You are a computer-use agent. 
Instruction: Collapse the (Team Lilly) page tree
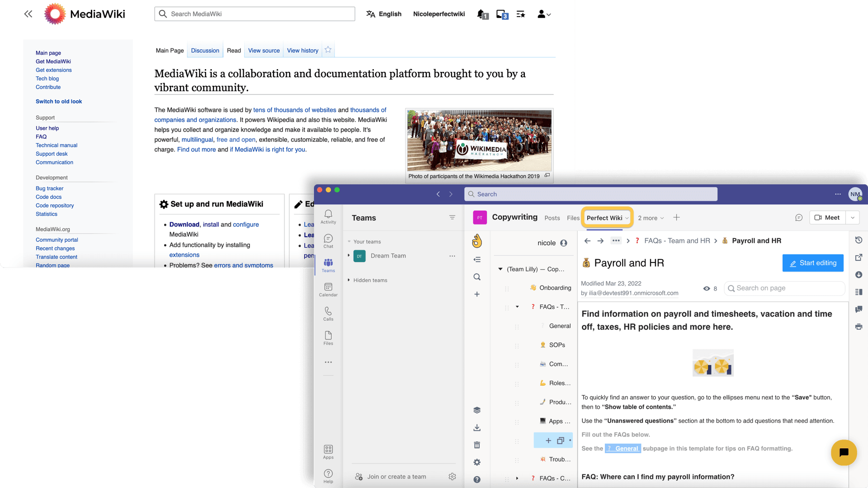pos(500,269)
